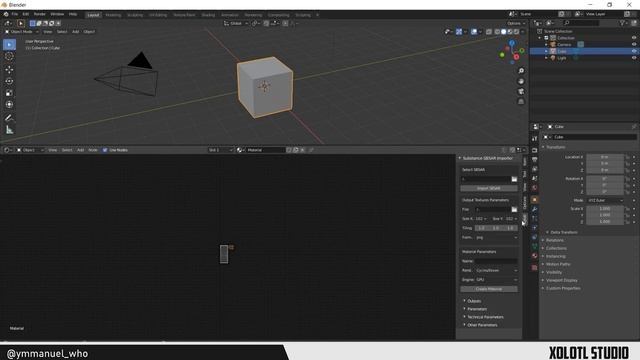
Task: Select the Transform tool
Action: [9, 105]
